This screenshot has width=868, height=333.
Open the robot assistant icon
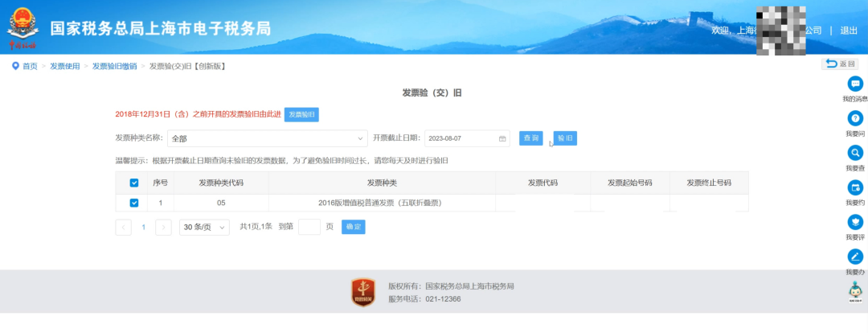pyautogui.click(x=855, y=293)
